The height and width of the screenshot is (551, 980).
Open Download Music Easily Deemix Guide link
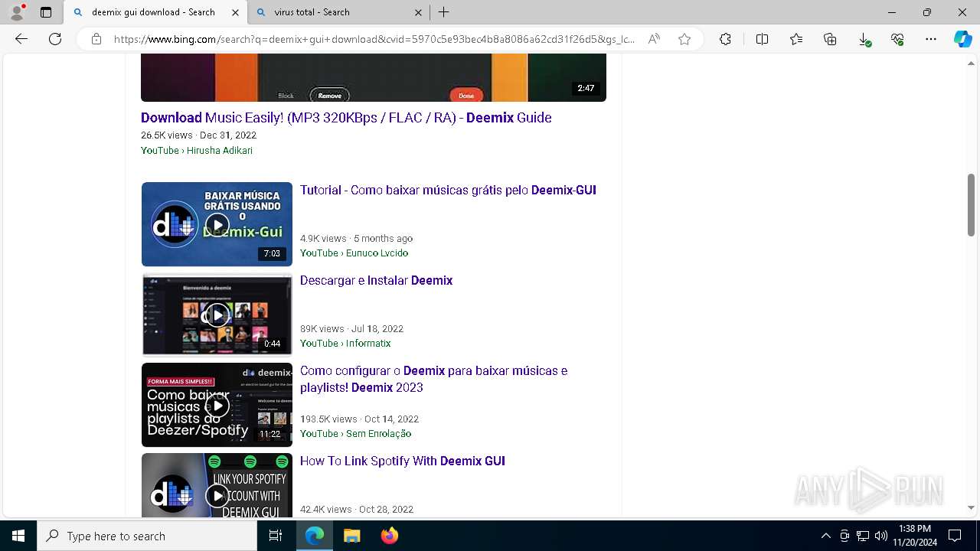346,118
